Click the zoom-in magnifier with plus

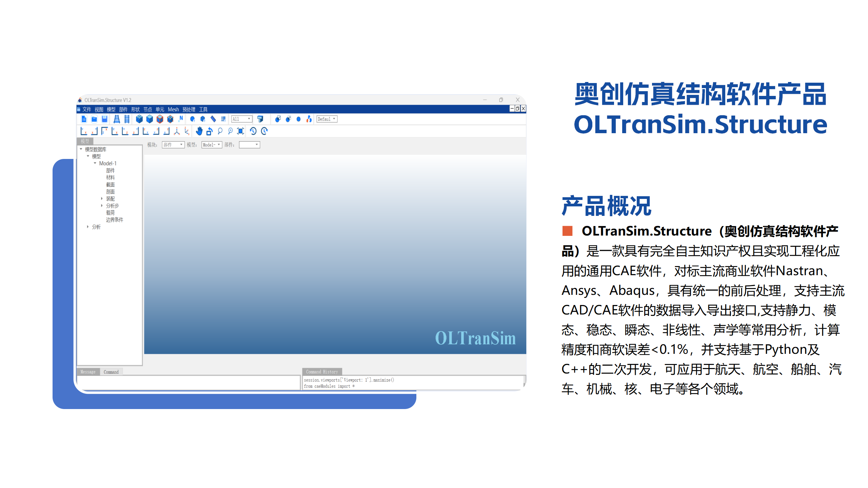click(230, 131)
